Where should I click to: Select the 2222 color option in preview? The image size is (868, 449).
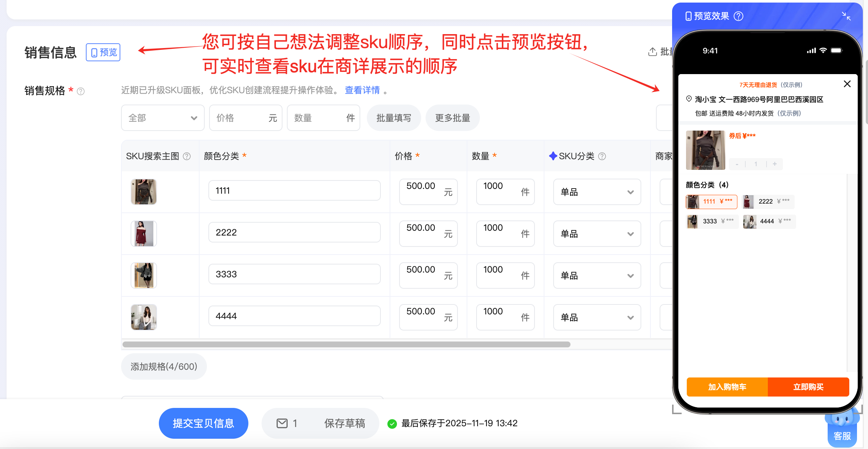point(768,201)
